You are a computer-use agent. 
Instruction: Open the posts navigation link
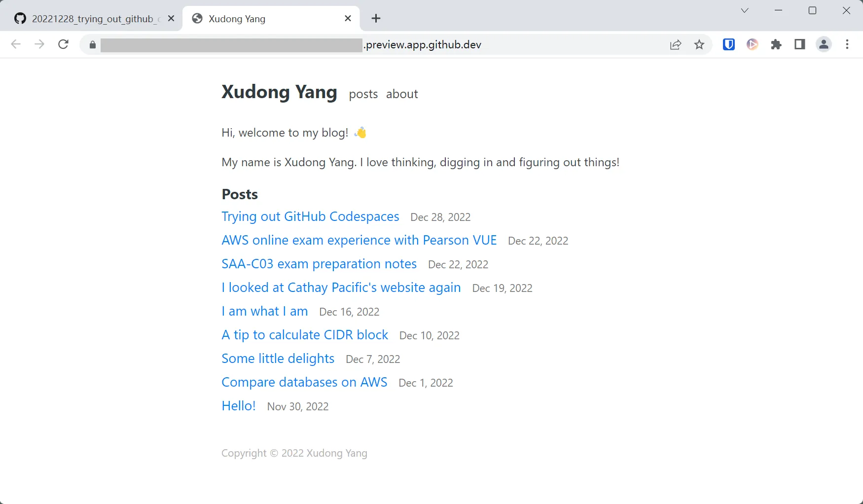click(363, 94)
